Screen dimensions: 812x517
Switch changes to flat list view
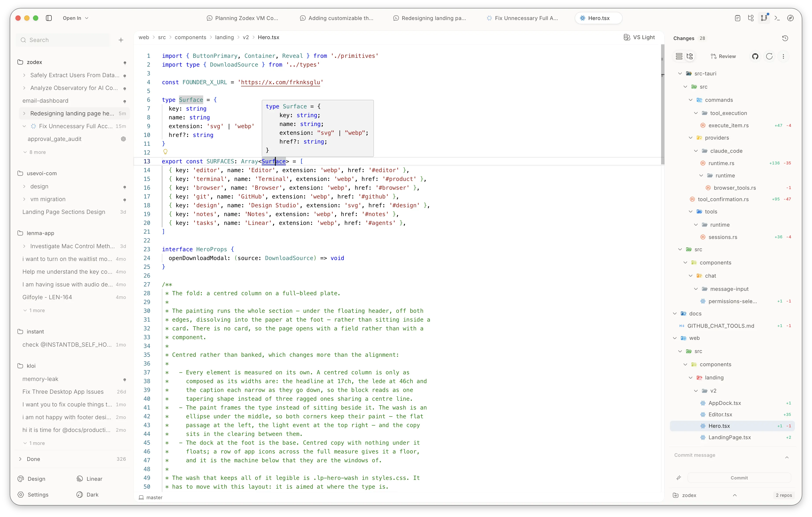(x=679, y=56)
